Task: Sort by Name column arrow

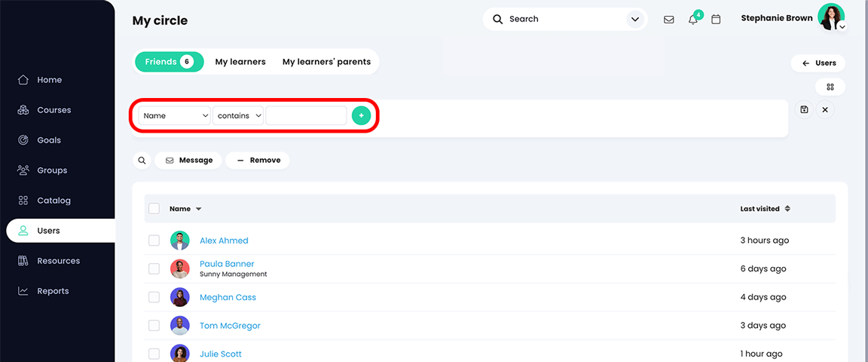Action: tap(199, 209)
